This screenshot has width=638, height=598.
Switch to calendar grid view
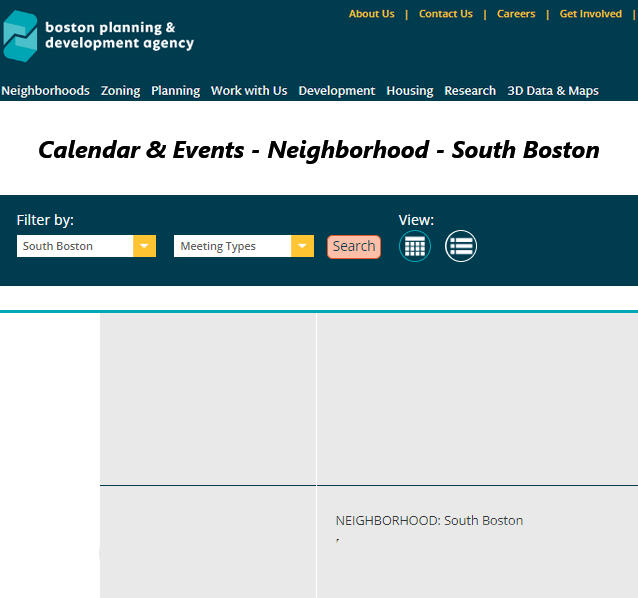[415, 246]
